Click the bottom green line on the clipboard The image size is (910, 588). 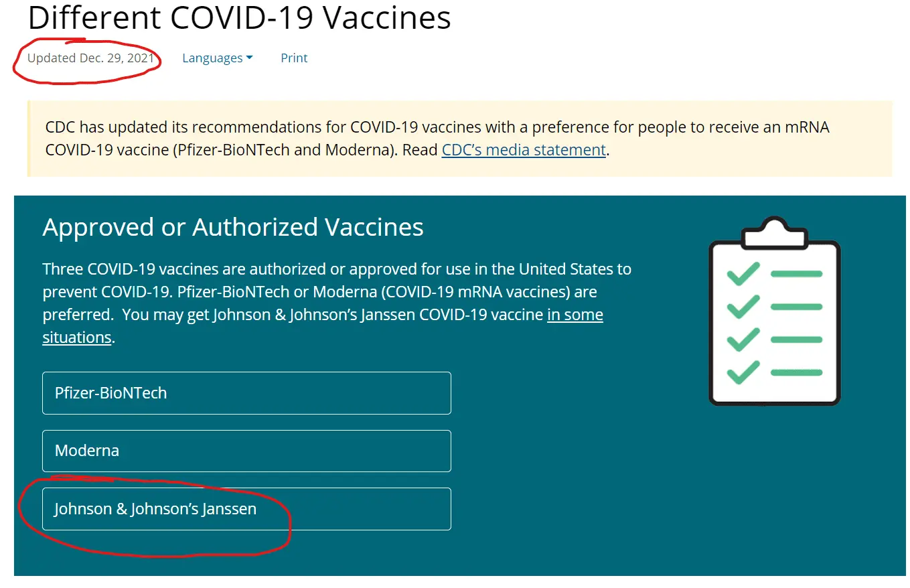click(x=796, y=372)
